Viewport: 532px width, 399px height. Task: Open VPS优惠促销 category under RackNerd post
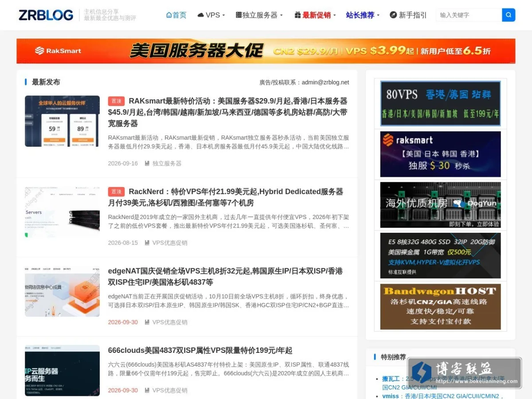point(170,243)
